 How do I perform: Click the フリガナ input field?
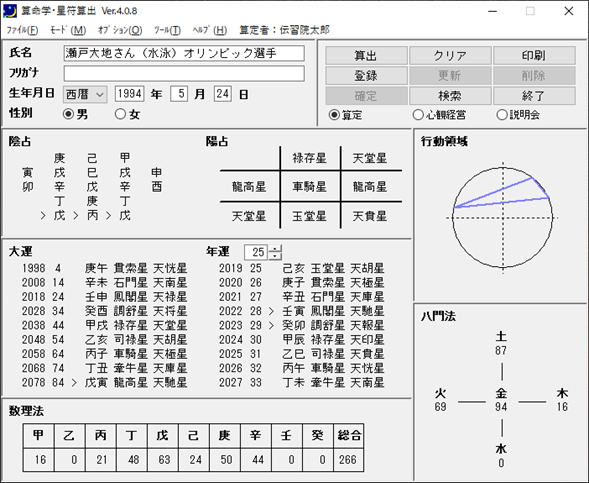click(184, 74)
